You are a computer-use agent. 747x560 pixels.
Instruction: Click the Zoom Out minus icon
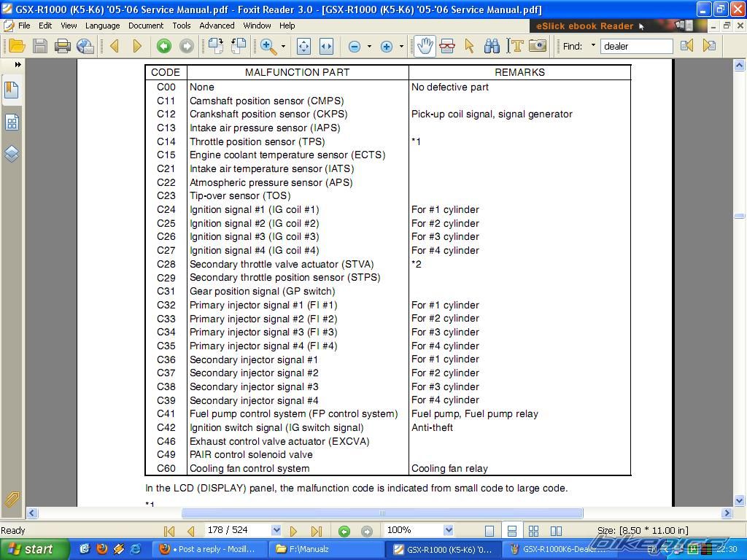coord(355,47)
